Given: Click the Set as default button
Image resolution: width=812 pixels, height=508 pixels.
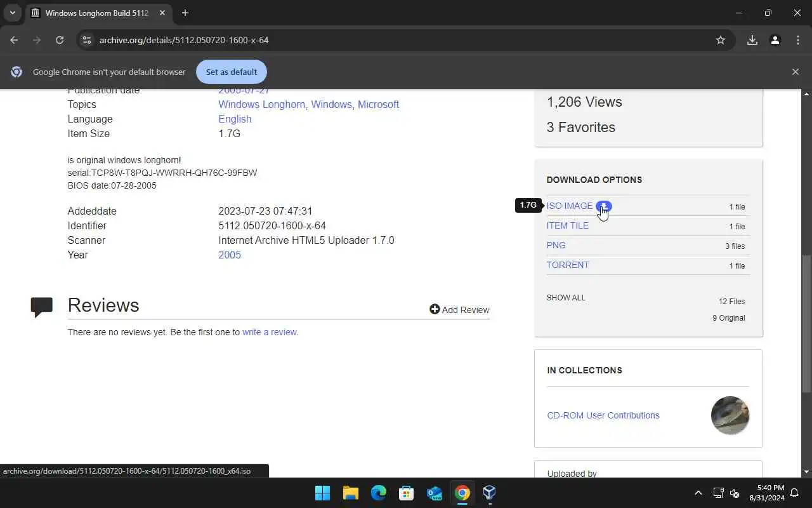Looking at the screenshot, I should 232,72.
